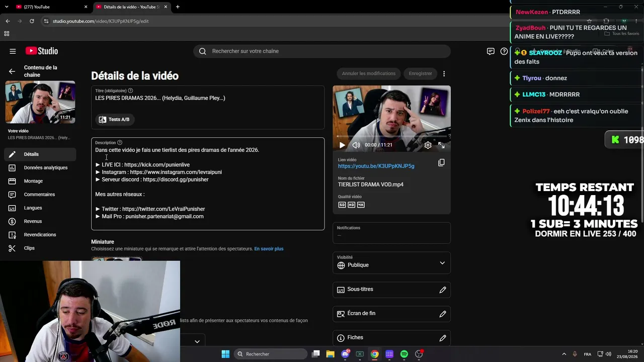Mute the video preview volume icon
Screen dimensions: 644x362
click(x=356, y=145)
